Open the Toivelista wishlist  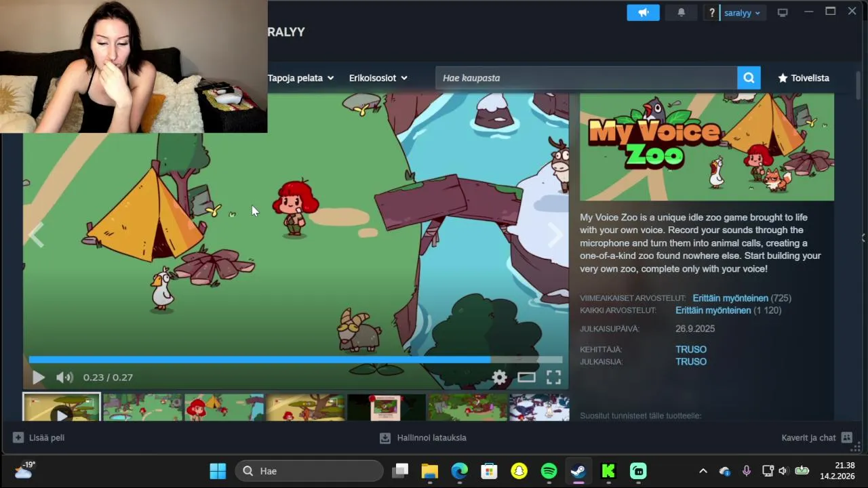tap(804, 78)
